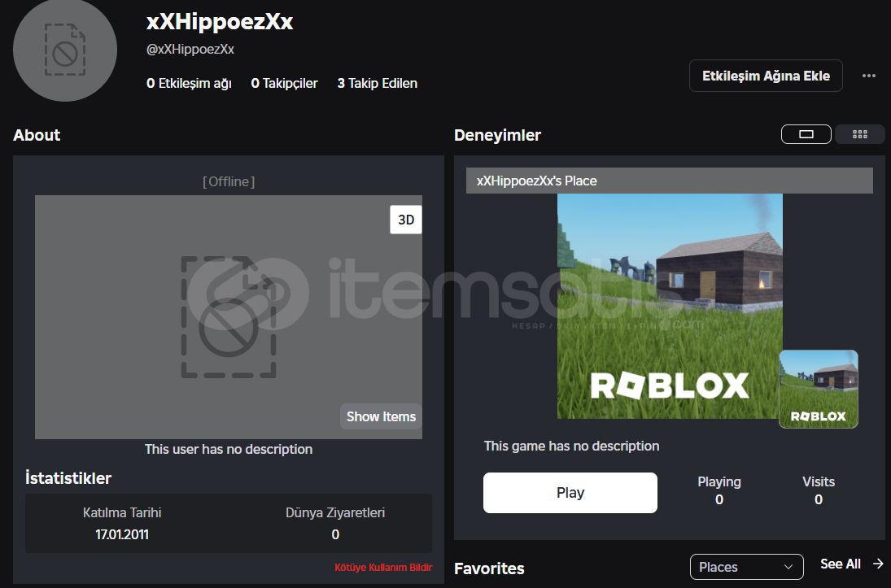
Task: Click the Visits count label
Action: (819, 481)
